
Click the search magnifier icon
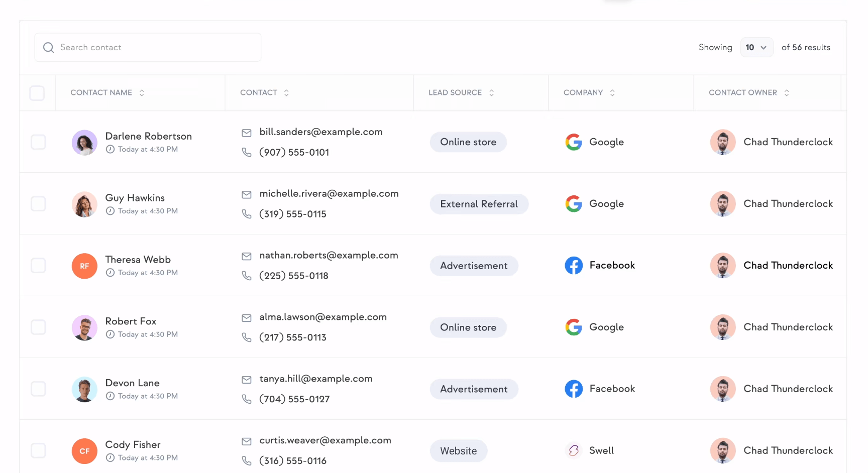click(49, 48)
